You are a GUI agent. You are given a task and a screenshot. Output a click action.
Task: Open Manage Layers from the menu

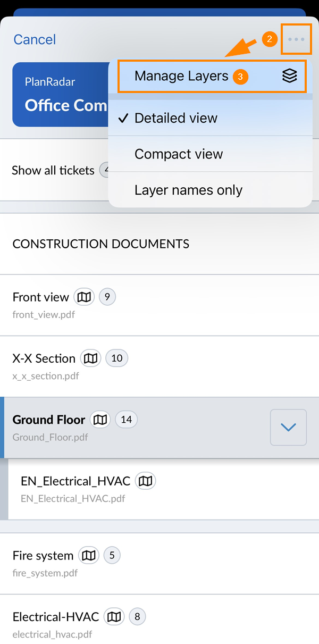(181, 76)
